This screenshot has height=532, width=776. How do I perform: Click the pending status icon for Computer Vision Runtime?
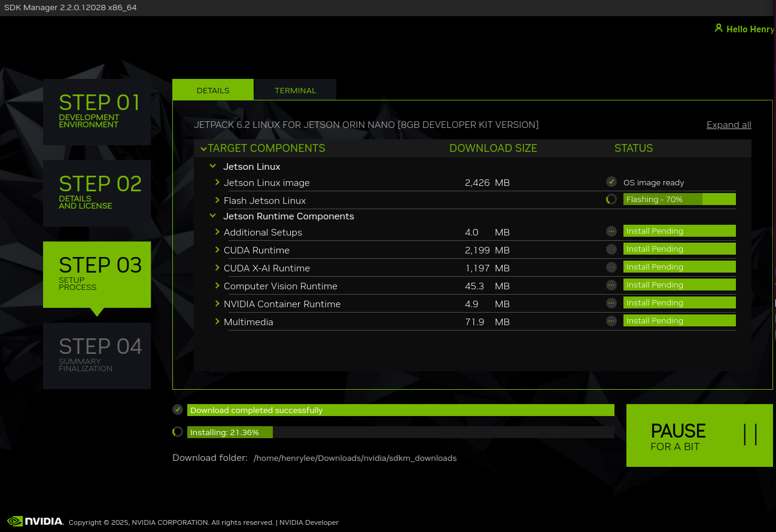click(x=611, y=285)
